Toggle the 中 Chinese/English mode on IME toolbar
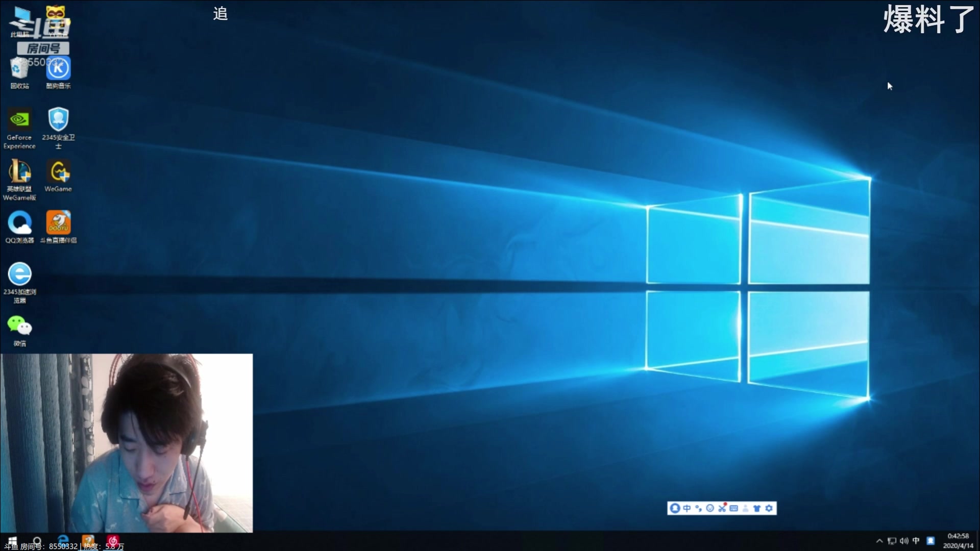The width and height of the screenshot is (980, 551). point(687,508)
